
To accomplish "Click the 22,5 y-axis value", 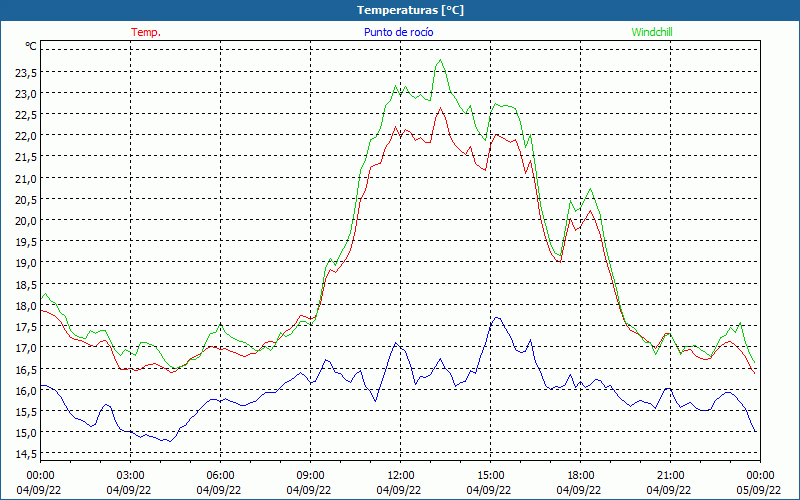I will [26, 115].
